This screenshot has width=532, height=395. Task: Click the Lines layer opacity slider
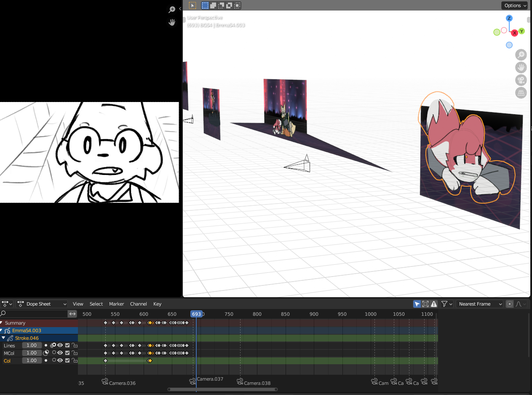point(32,346)
